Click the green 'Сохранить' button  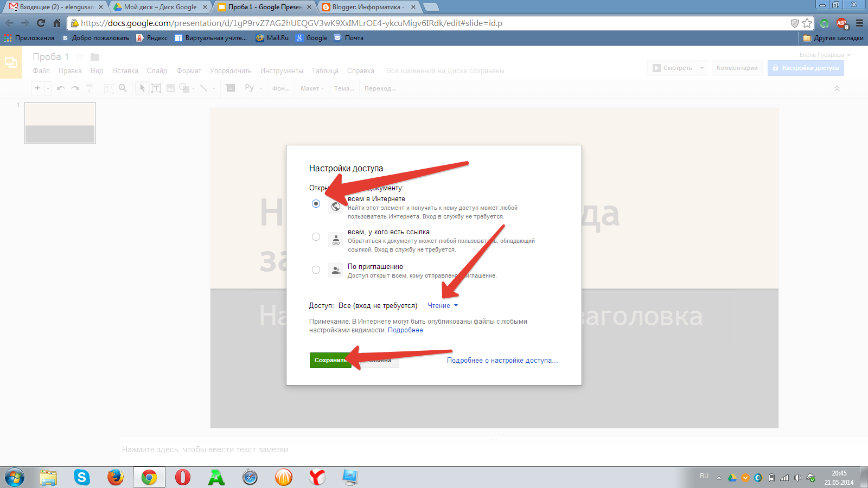coord(330,360)
